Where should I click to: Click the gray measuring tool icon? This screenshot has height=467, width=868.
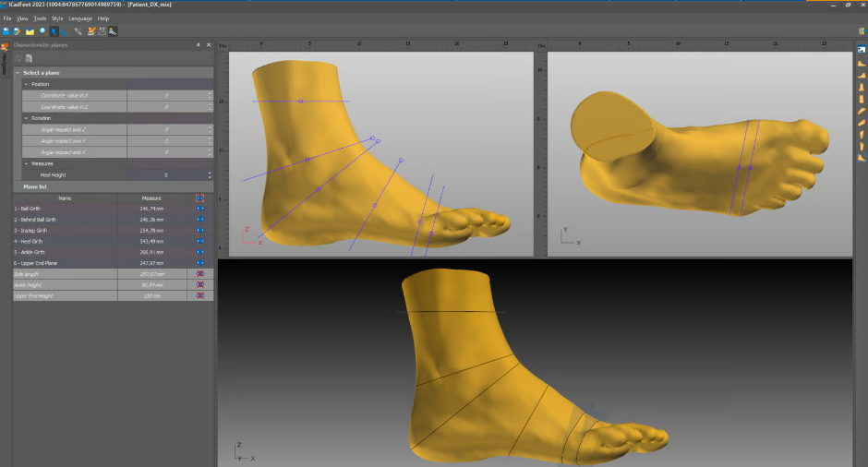coord(78,31)
